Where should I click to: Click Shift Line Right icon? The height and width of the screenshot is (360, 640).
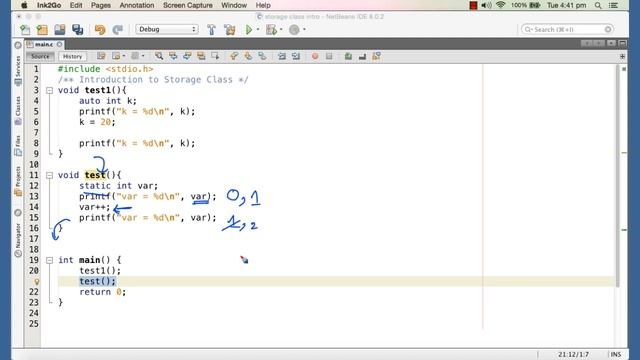[x=296, y=56]
